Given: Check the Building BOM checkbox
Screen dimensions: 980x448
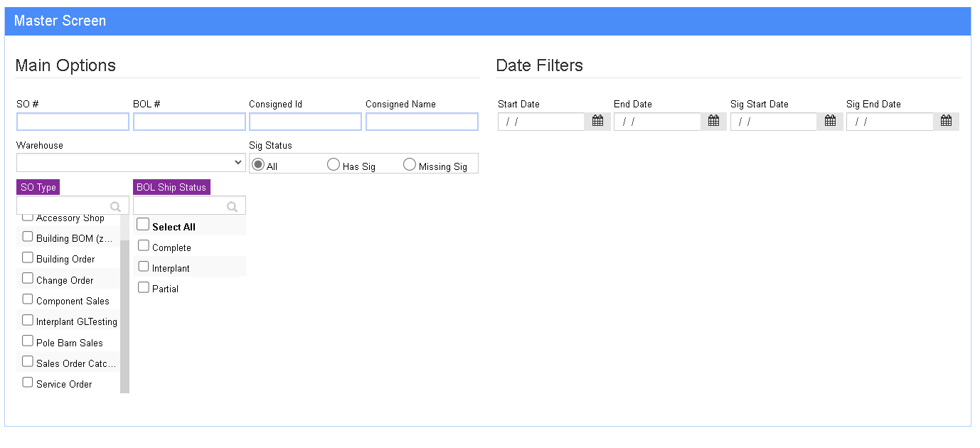Looking at the screenshot, I should click(x=28, y=237).
